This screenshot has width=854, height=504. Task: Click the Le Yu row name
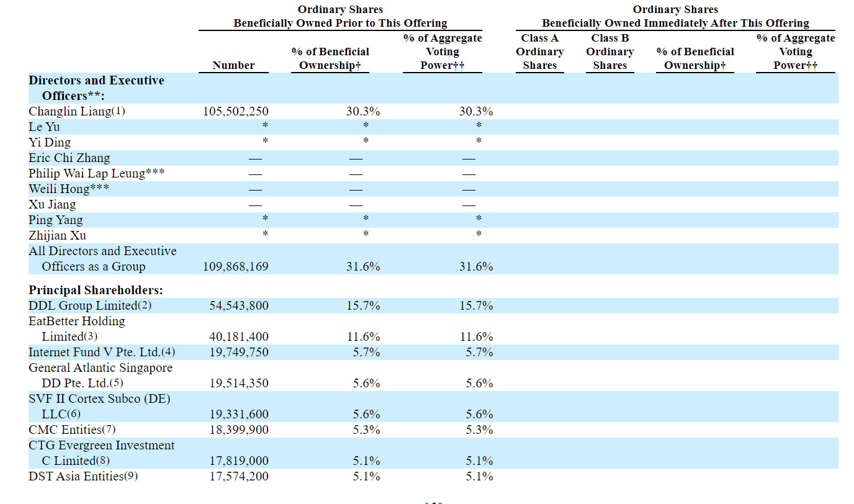pos(44,127)
